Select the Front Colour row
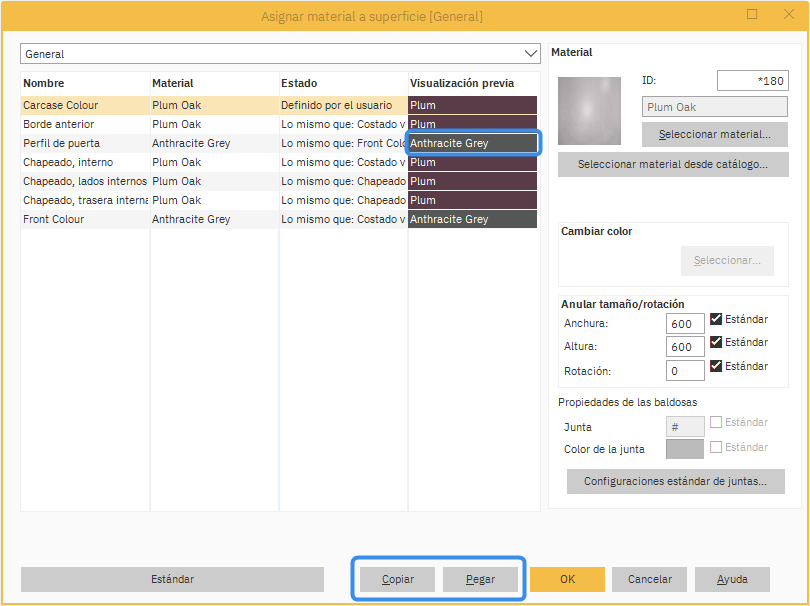Image resolution: width=810 pixels, height=606 pixels. pyautogui.click(x=85, y=219)
